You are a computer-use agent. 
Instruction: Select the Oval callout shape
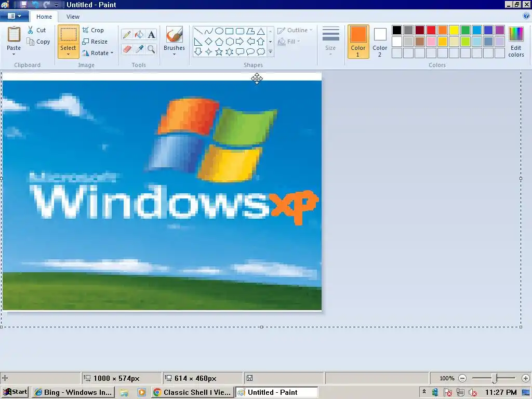click(250, 52)
